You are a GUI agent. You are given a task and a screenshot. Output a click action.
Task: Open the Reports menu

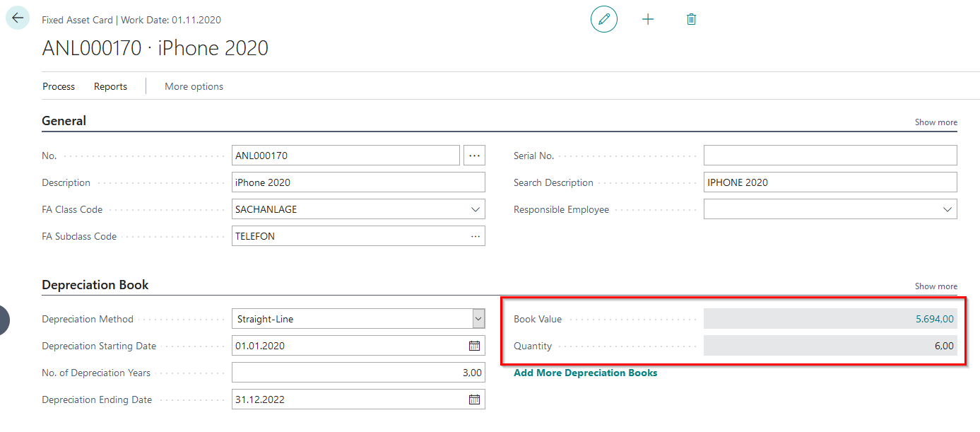point(110,86)
